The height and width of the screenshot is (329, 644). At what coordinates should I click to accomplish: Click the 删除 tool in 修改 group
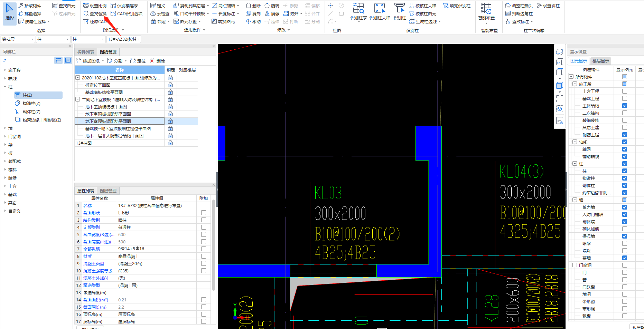[253, 6]
